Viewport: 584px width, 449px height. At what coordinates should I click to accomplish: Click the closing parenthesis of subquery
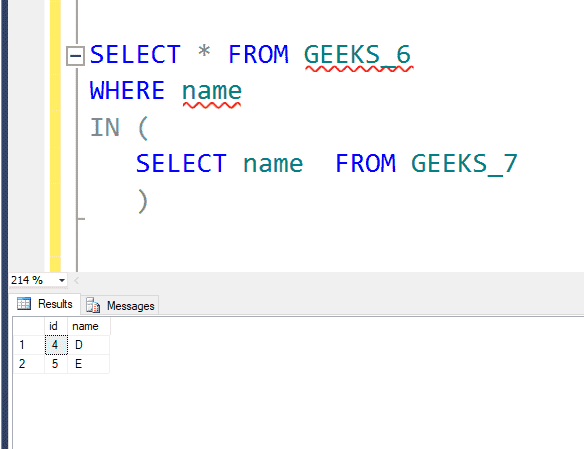(x=143, y=201)
